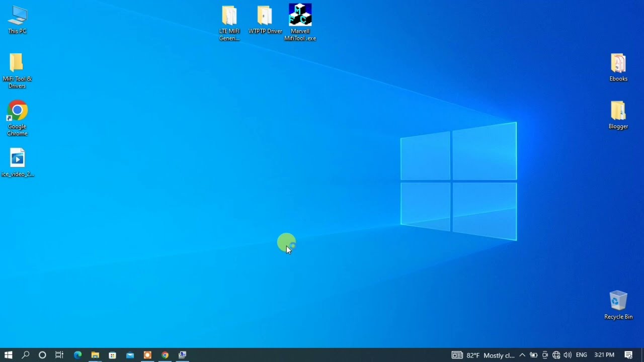Image resolution: width=644 pixels, height=362 pixels.
Task: Open Microsoft Store from taskbar
Action: point(113,355)
